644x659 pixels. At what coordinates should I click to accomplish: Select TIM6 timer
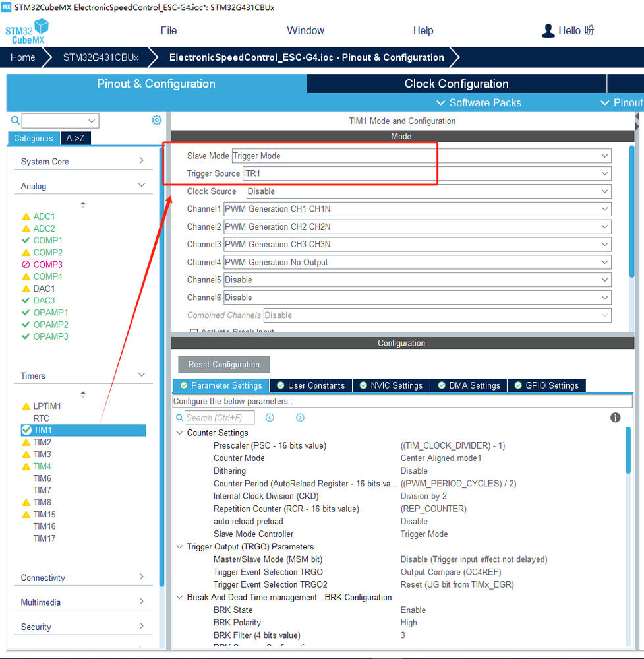42,478
